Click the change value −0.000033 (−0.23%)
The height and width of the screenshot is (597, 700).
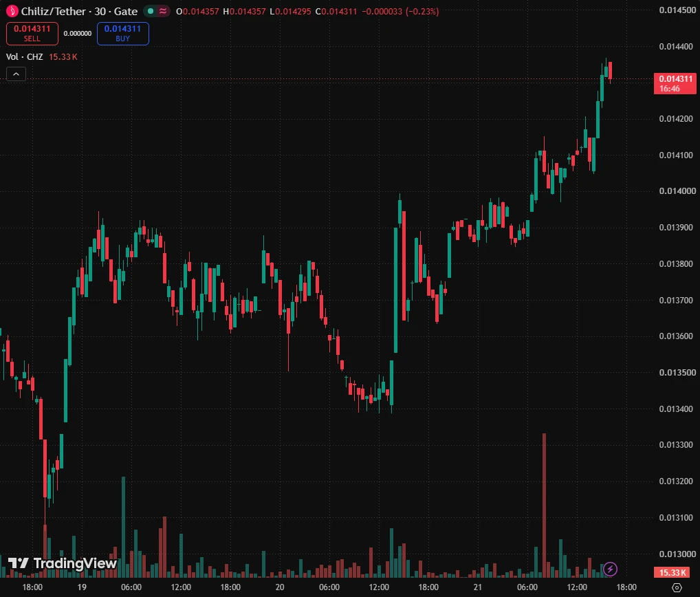400,11
